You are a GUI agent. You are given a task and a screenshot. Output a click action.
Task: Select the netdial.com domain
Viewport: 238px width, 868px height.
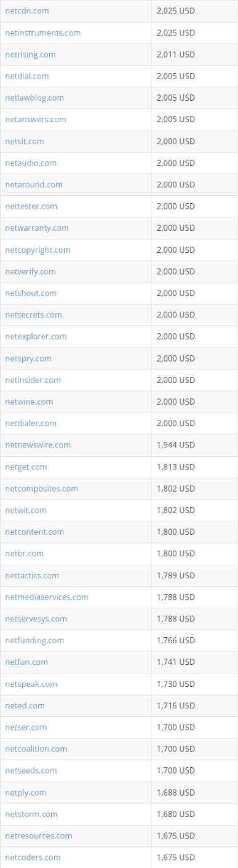point(27,76)
